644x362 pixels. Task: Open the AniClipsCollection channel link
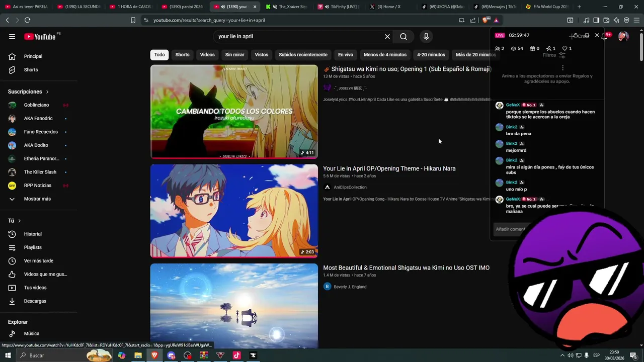(x=350, y=187)
